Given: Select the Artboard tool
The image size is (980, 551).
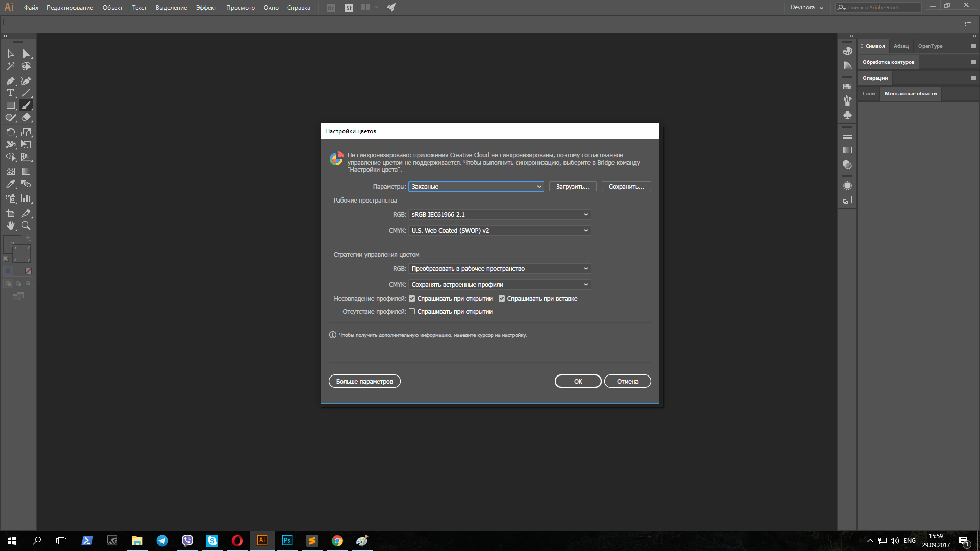Looking at the screenshot, I should tap(11, 213).
